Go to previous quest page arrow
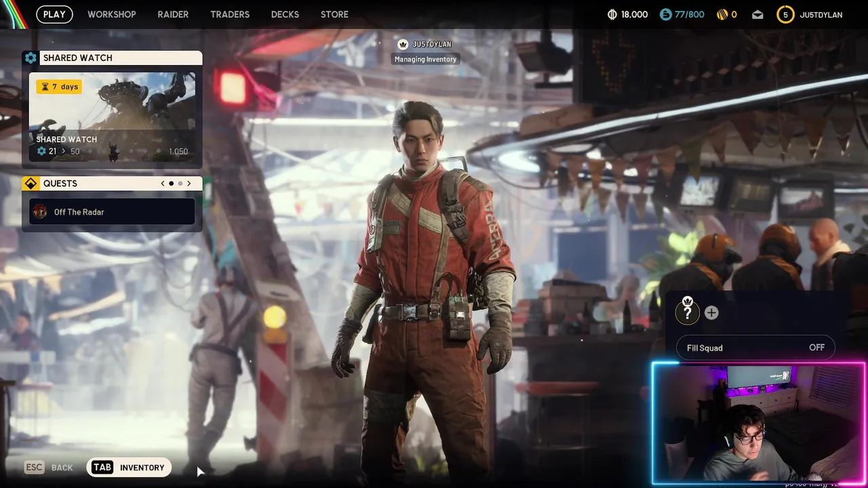The width and height of the screenshot is (868, 488). tap(163, 184)
